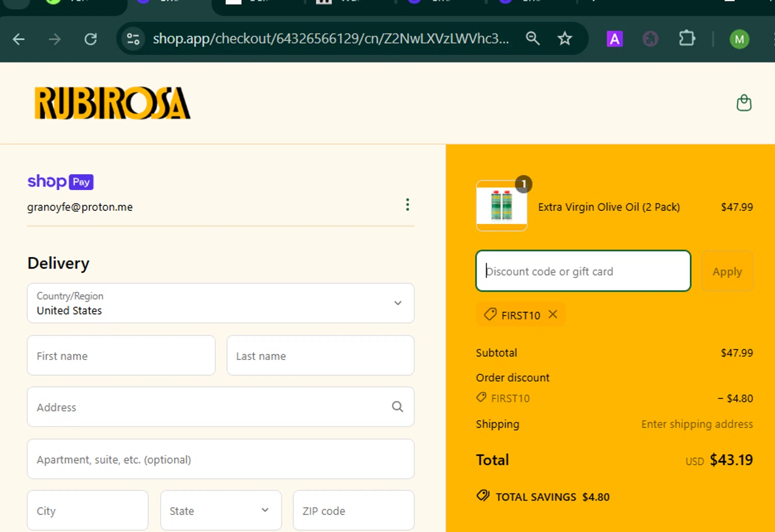Click the Subtotal $47.99 amount
The height and width of the screenshot is (532, 775).
[x=737, y=353]
